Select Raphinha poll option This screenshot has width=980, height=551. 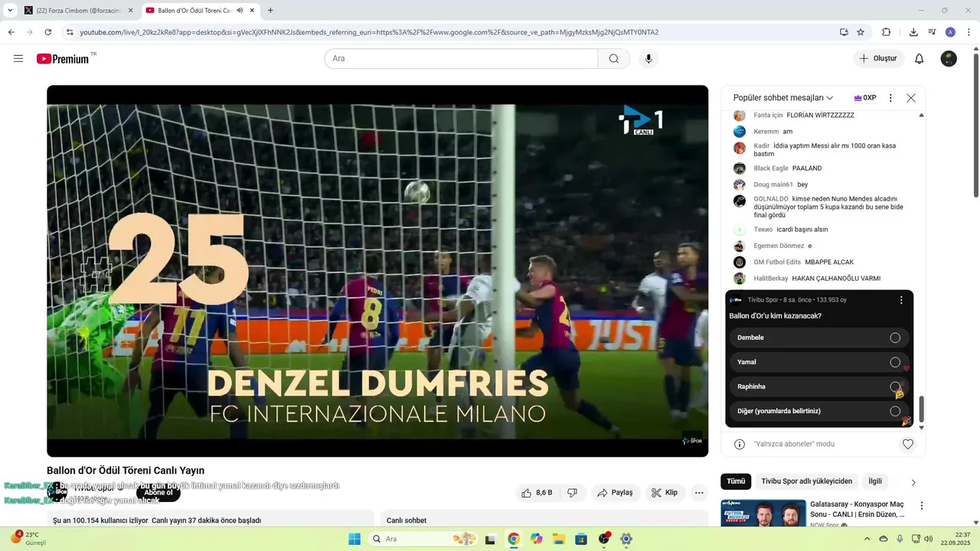pyautogui.click(x=818, y=386)
